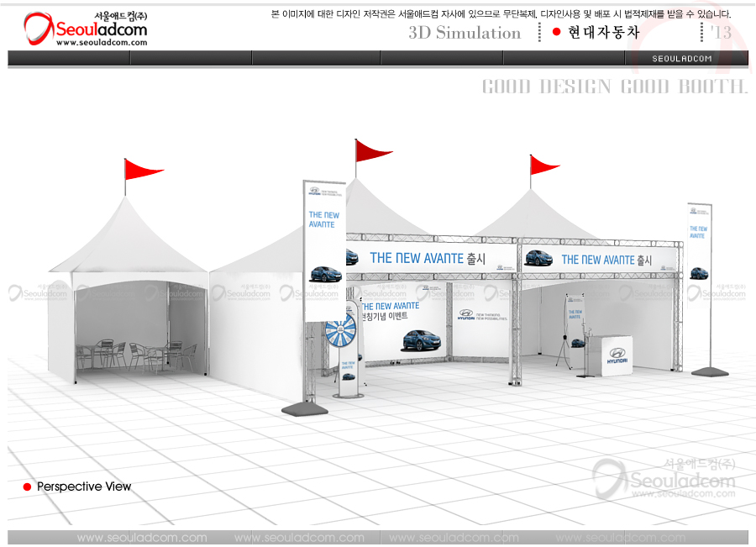Click the red bullet next to Perspective View

point(27,487)
